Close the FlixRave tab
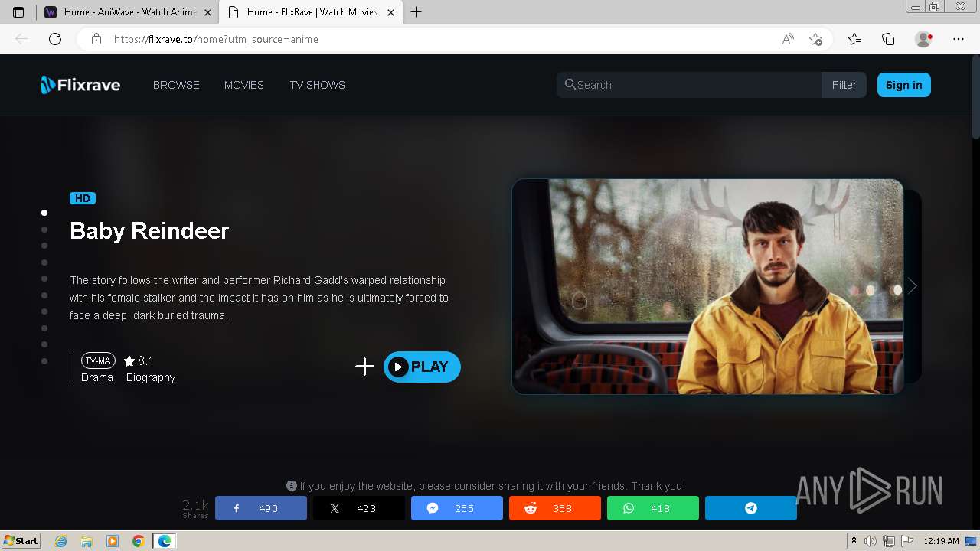The width and height of the screenshot is (980, 551). (391, 12)
